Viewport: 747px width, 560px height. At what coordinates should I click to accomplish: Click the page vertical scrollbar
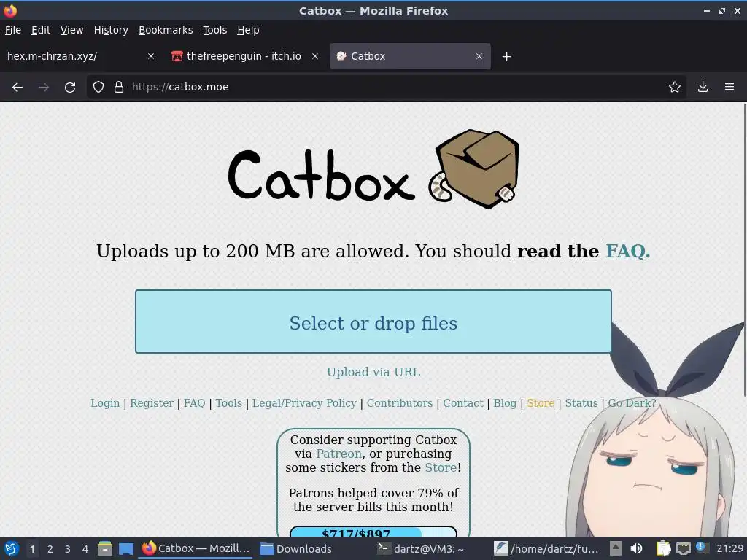[x=744, y=249]
